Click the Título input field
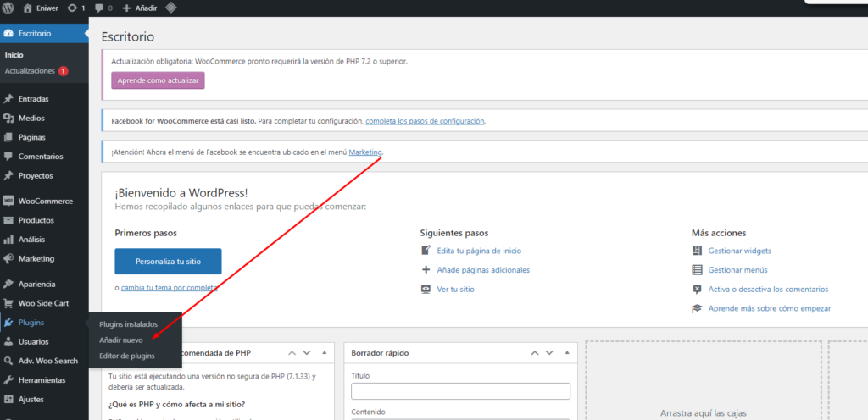 (x=460, y=390)
